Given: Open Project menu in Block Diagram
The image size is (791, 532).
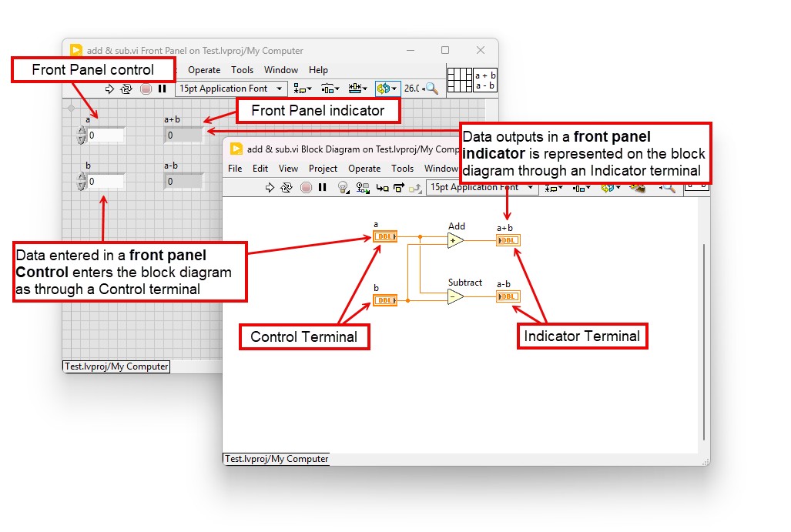Looking at the screenshot, I should coord(323,169).
